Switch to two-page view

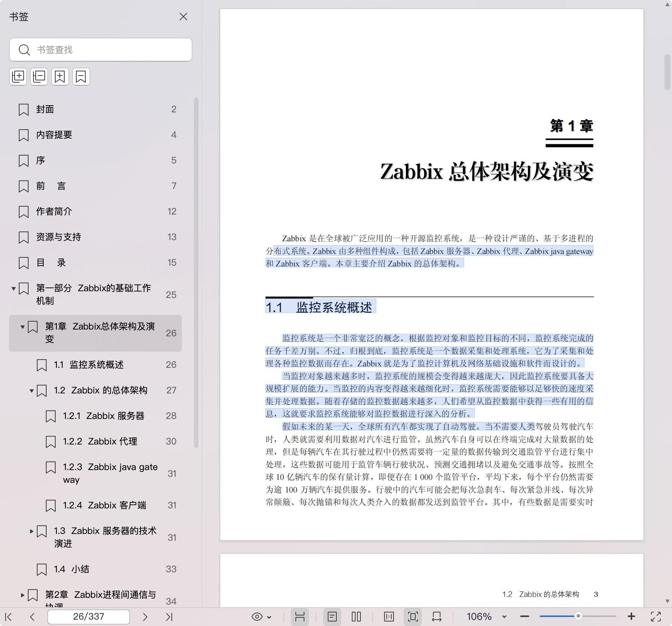point(356,617)
